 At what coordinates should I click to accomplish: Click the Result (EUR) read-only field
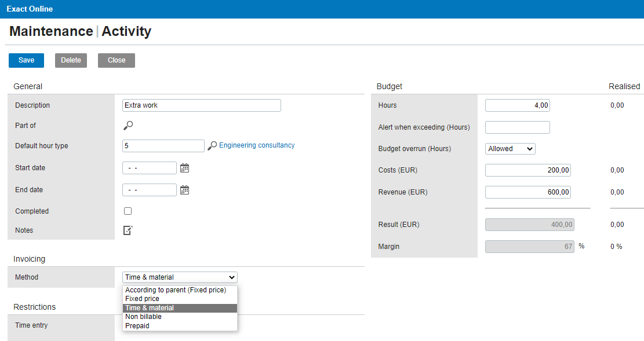(x=529, y=225)
